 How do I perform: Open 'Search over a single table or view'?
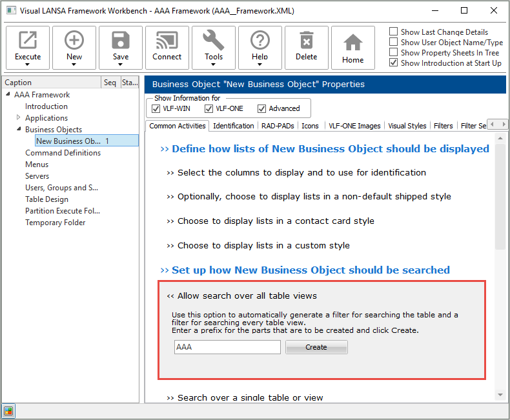click(x=250, y=398)
